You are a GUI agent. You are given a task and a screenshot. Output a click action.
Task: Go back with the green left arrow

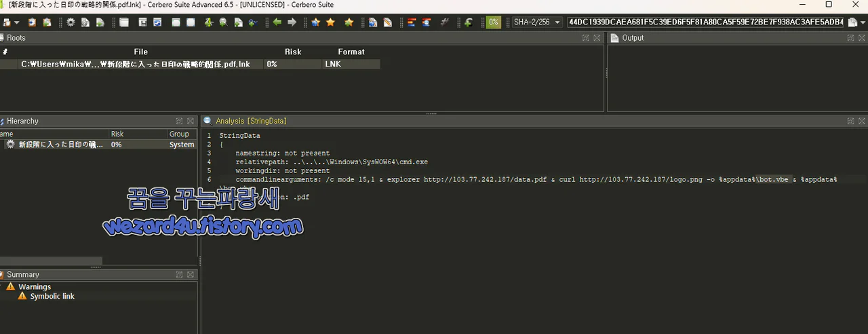tap(277, 22)
